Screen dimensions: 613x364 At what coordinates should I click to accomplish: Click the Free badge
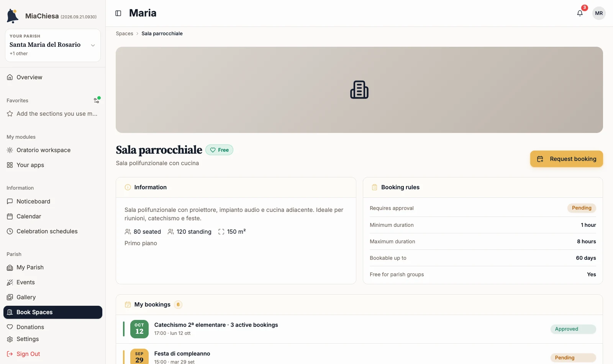[219, 150]
